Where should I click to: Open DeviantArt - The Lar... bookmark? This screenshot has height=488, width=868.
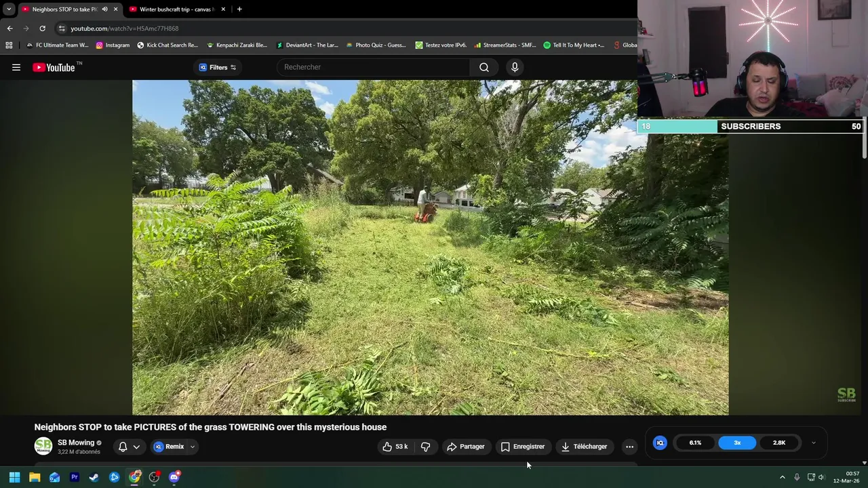[307, 45]
